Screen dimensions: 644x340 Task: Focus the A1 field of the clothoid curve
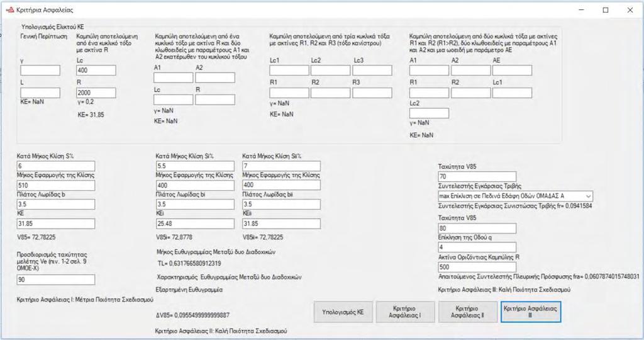tap(174, 77)
